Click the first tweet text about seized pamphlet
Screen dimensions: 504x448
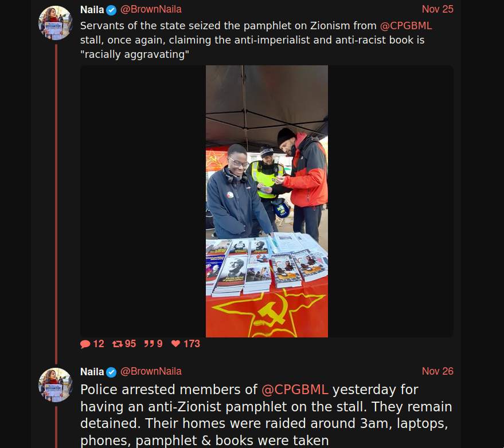click(256, 40)
